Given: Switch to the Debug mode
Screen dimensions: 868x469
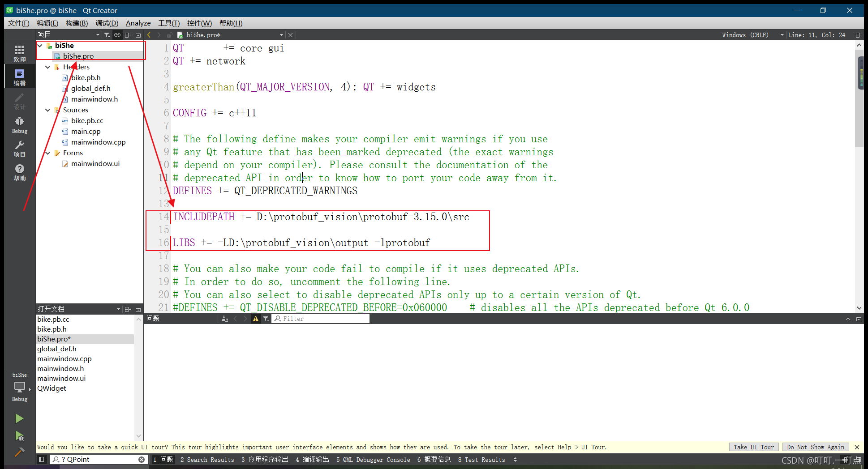Looking at the screenshot, I should coord(19,125).
